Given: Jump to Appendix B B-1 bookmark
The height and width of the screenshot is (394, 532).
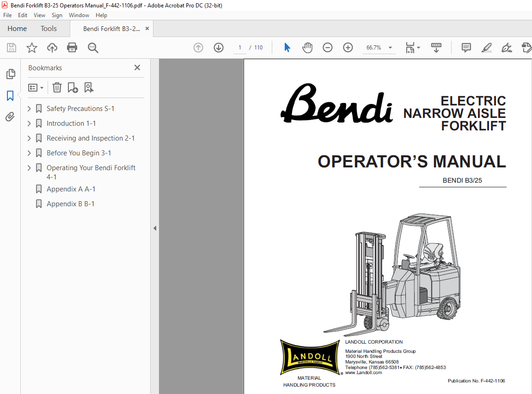Looking at the screenshot, I should (71, 204).
